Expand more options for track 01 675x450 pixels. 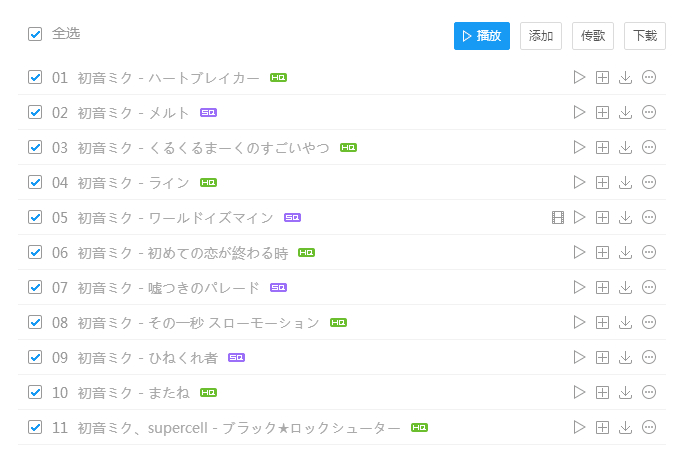pos(649,77)
